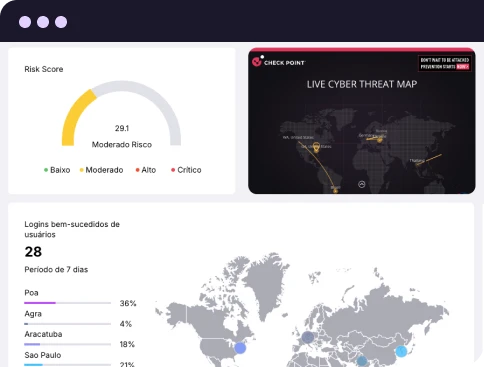Select the login bubble over India
The width and height of the screenshot is (484, 367).
pos(362,361)
